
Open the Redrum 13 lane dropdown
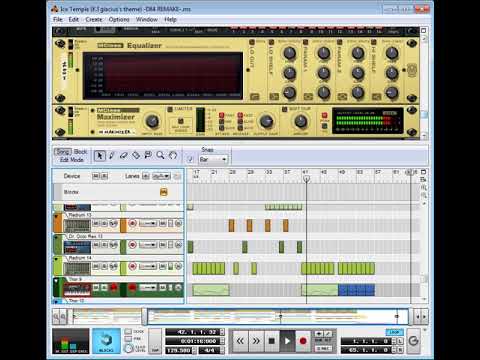click(x=148, y=223)
